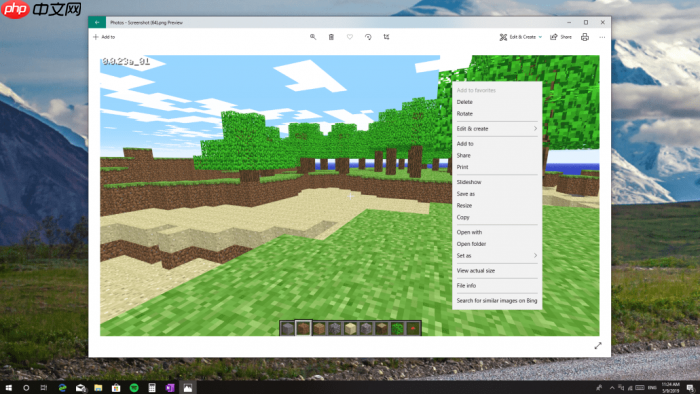Click the zoom magnifier icon in toolbar
700x394 pixels.
313,37
